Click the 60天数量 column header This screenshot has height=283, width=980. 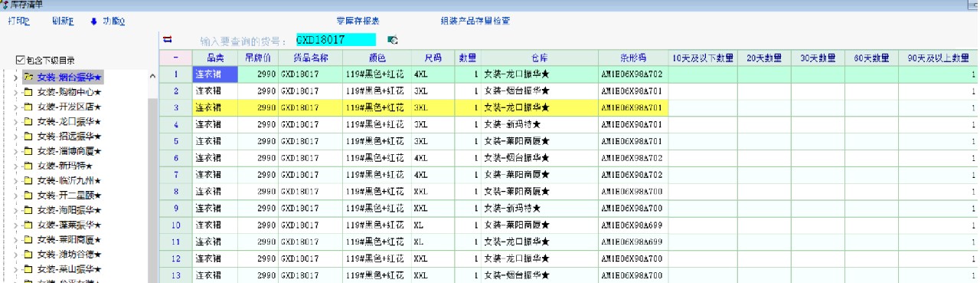[871, 58]
